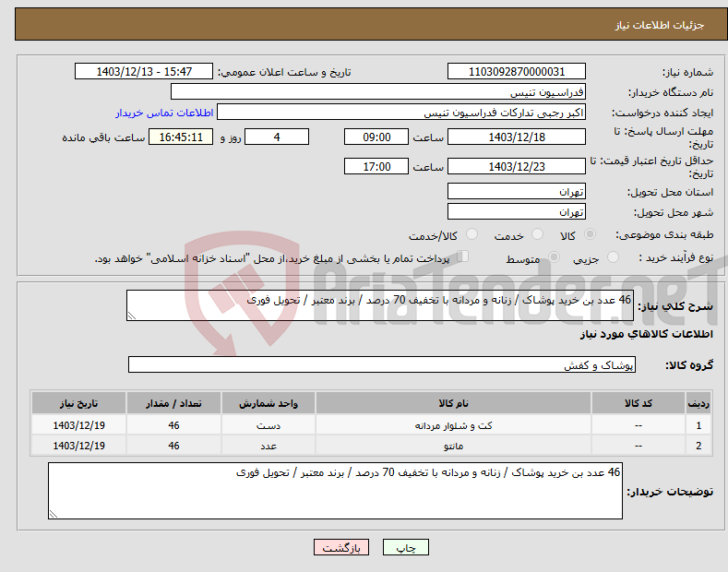Click the validity time field 17:00
The image size is (728, 572).
[376, 166]
